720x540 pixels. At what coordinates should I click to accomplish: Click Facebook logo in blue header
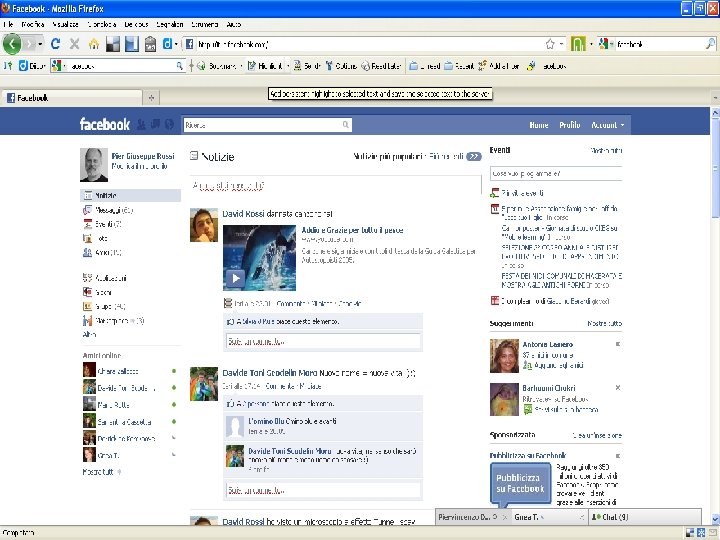[x=105, y=124]
